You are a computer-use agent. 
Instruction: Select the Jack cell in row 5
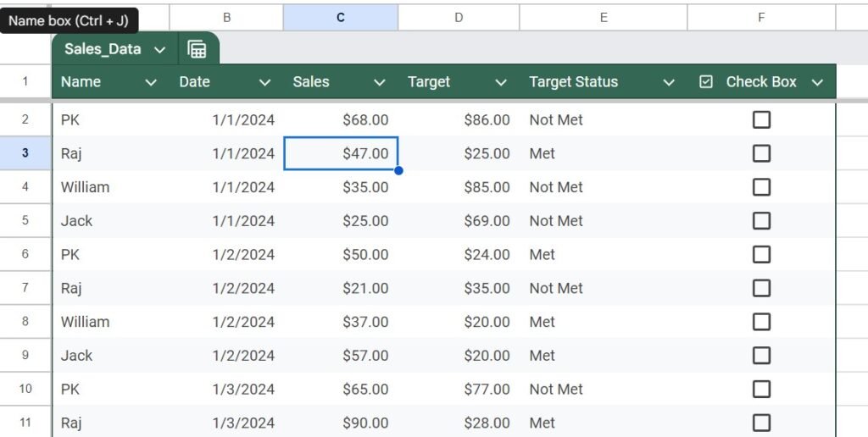112,221
